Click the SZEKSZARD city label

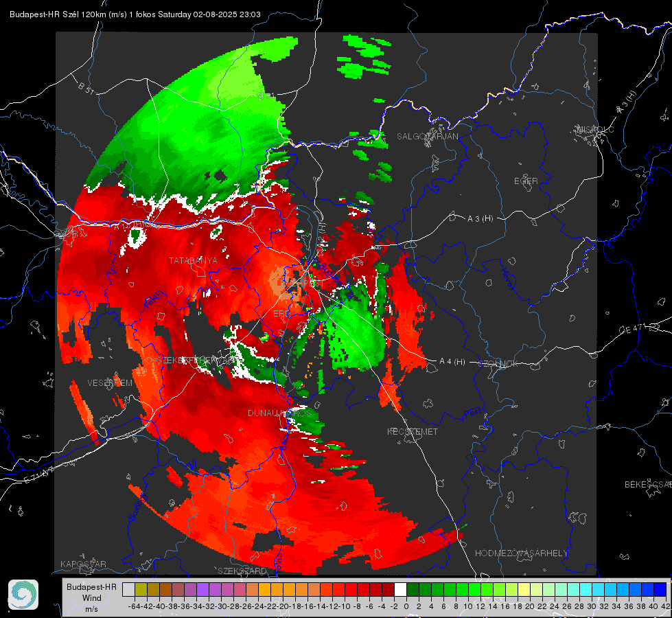242,571
